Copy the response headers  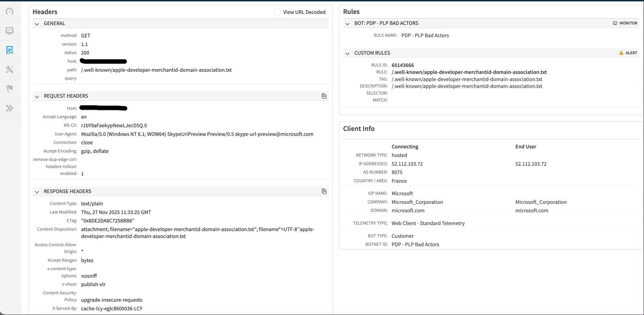click(x=324, y=191)
